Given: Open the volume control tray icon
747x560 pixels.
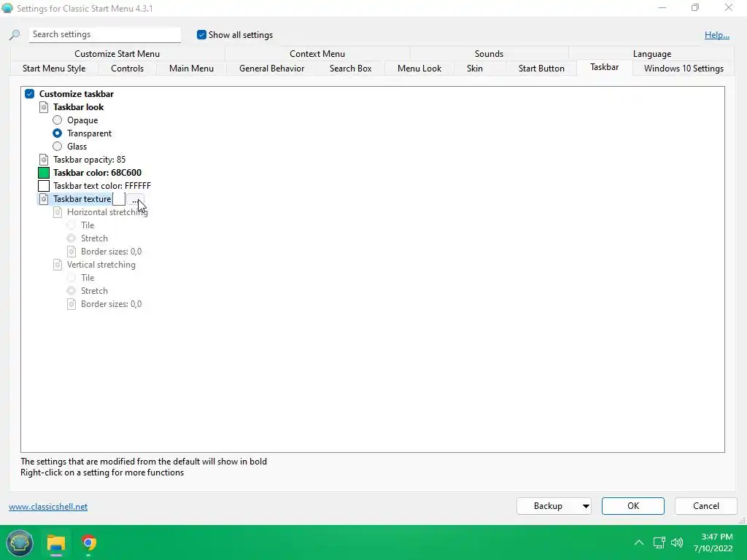Looking at the screenshot, I should (x=676, y=542).
